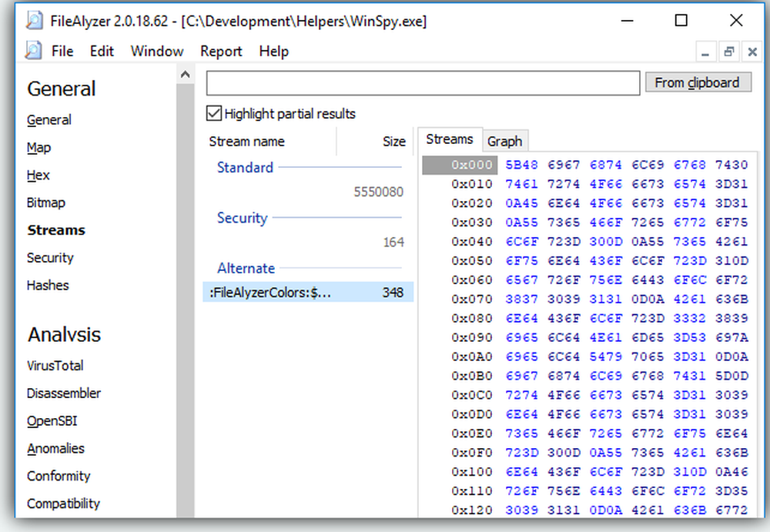Click hex value 5B48 at offset 0x000
770x532 pixels.
click(x=521, y=165)
